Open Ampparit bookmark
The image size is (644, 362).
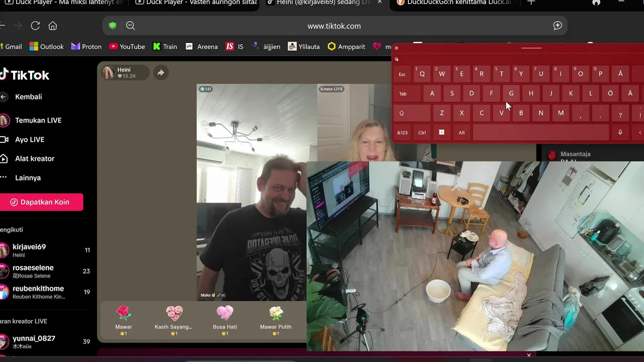347,46
